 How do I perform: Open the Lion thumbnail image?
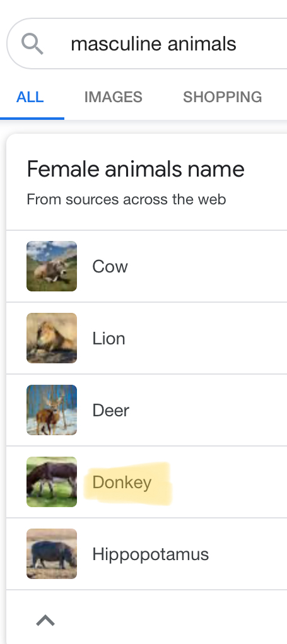point(52,338)
